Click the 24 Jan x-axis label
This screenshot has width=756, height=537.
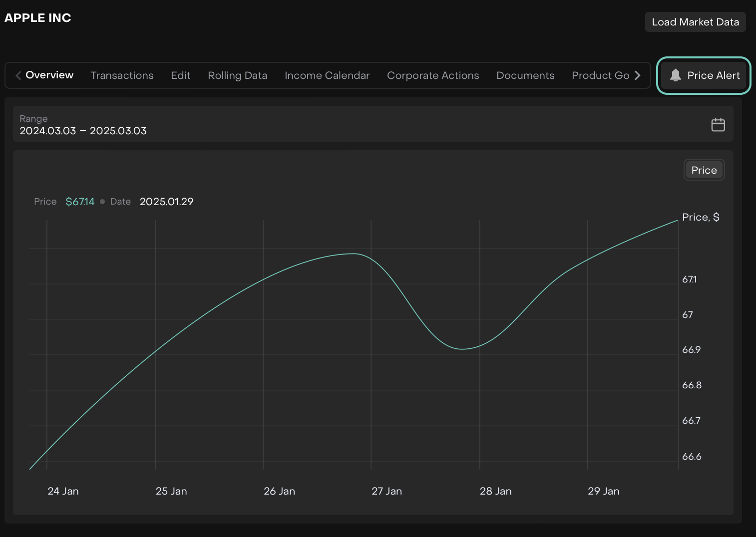(63, 491)
